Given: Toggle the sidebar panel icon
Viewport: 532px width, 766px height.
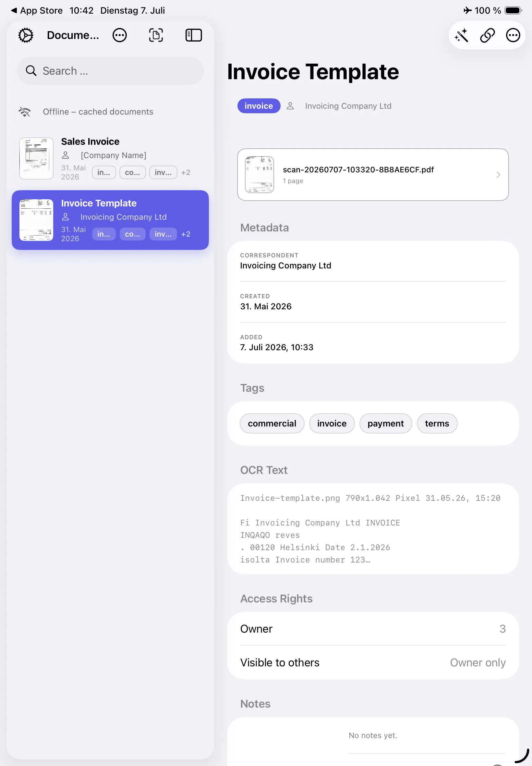Looking at the screenshot, I should point(194,35).
